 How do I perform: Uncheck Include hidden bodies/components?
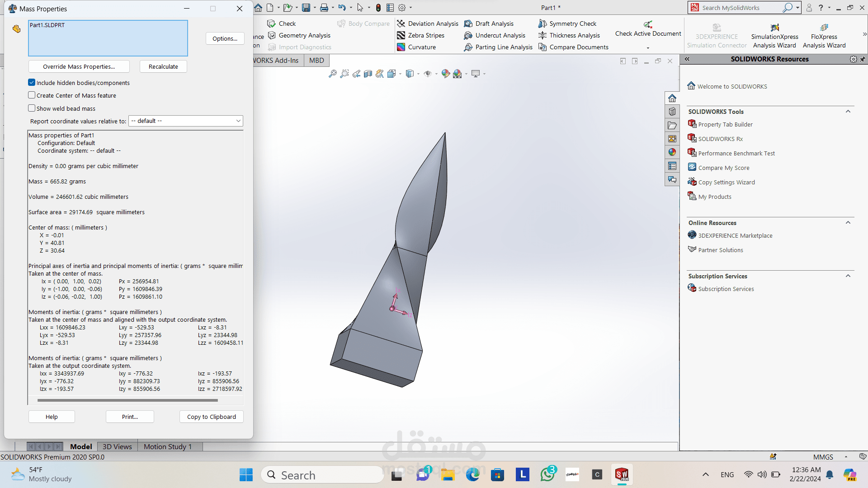(x=32, y=83)
